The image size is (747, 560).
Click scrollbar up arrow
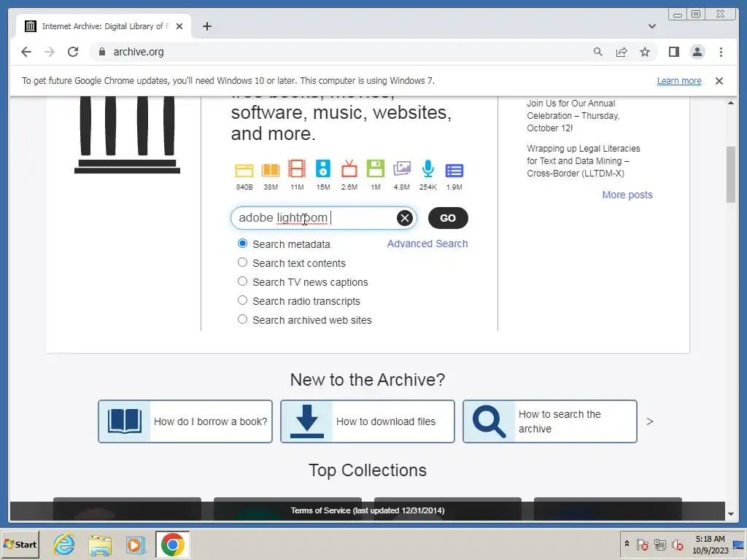[x=731, y=103]
